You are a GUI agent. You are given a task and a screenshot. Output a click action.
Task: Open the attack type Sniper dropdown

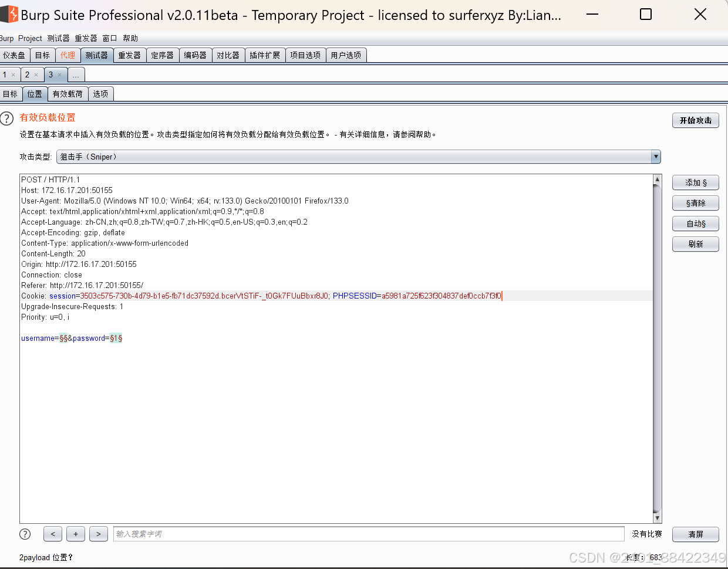[x=359, y=157]
